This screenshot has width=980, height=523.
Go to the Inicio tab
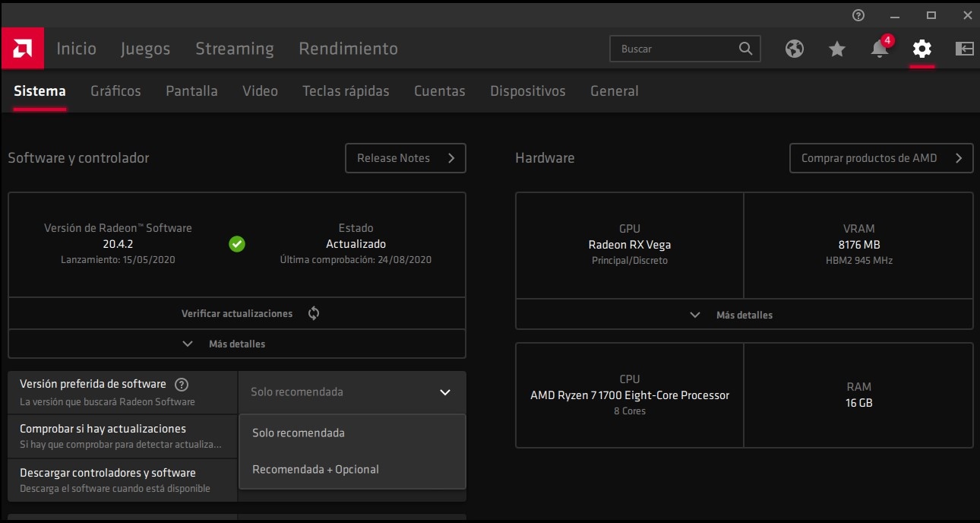pyautogui.click(x=77, y=49)
